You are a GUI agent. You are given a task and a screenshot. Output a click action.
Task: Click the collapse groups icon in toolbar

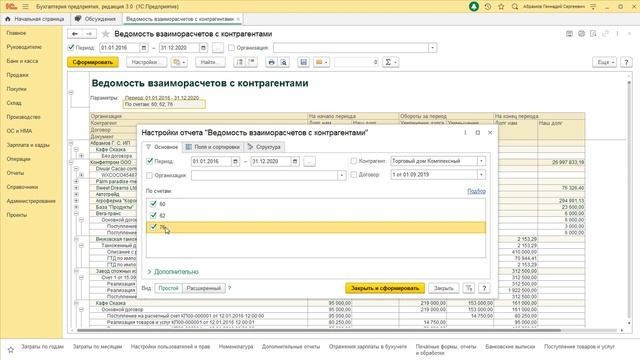click(252, 62)
